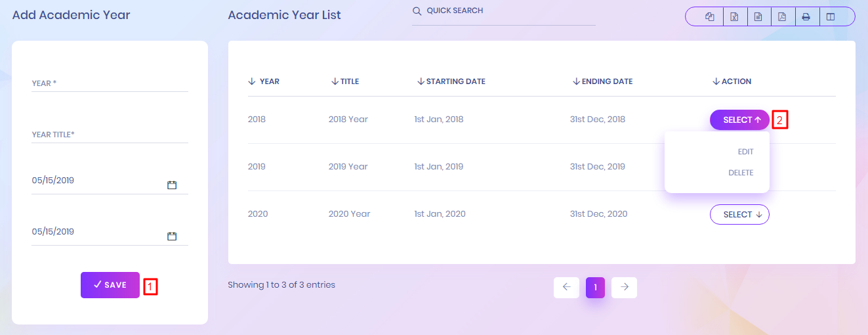This screenshot has height=335, width=868.
Task: Sort by Starting Date column
Action: [x=451, y=81]
